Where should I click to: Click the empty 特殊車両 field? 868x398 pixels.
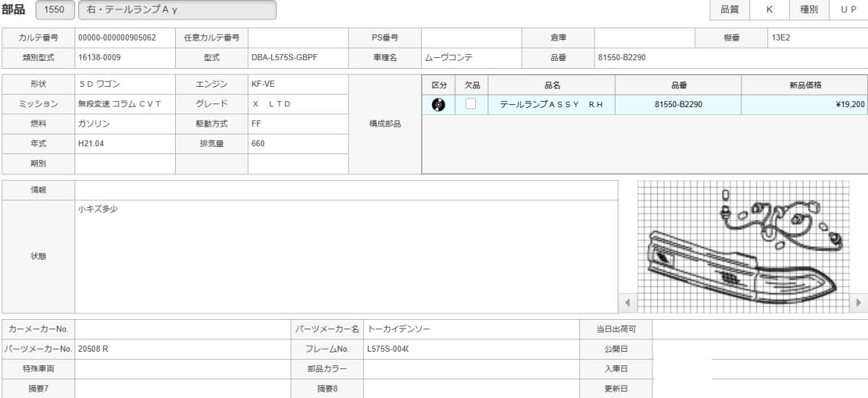point(182,368)
